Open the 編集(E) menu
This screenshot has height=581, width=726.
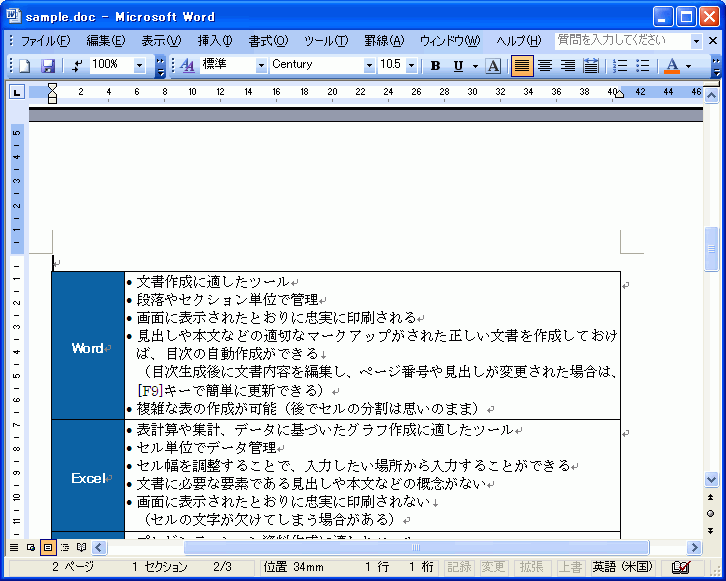click(106, 41)
